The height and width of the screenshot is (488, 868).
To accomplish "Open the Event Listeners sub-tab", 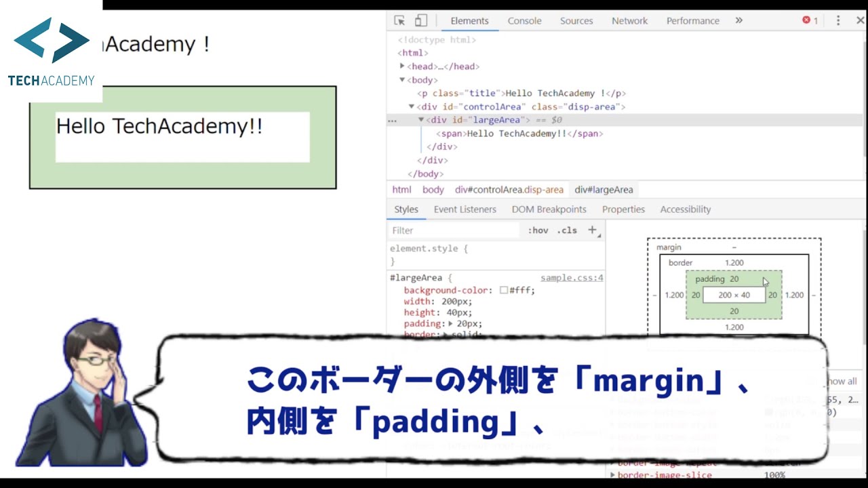I will pyautogui.click(x=465, y=209).
